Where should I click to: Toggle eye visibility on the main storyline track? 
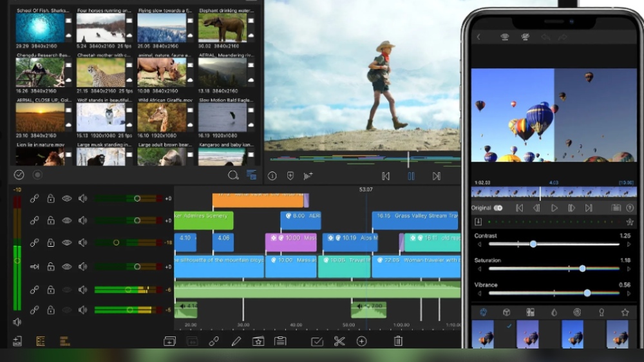tap(66, 267)
